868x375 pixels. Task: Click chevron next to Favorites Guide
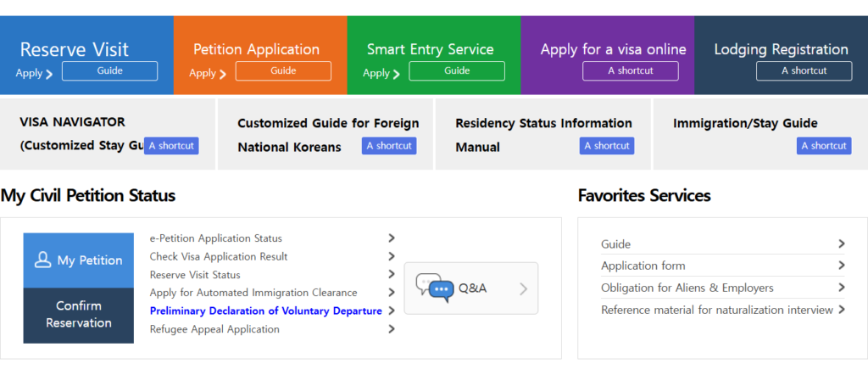842,243
